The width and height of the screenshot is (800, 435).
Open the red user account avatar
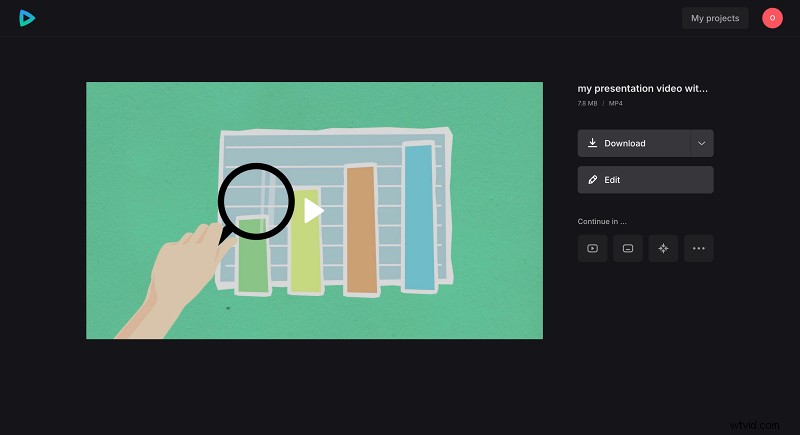772,18
